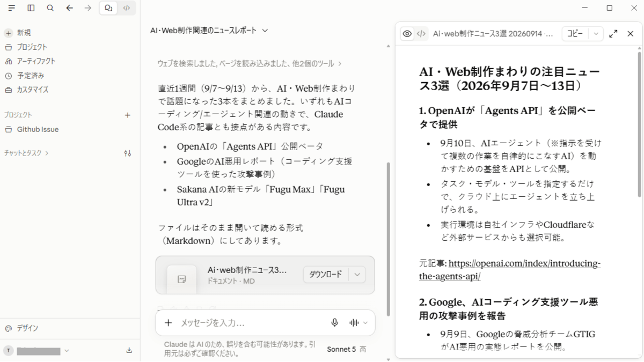This screenshot has width=644, height=362.
Task: Minimize the application window
Action: (585, 8)
